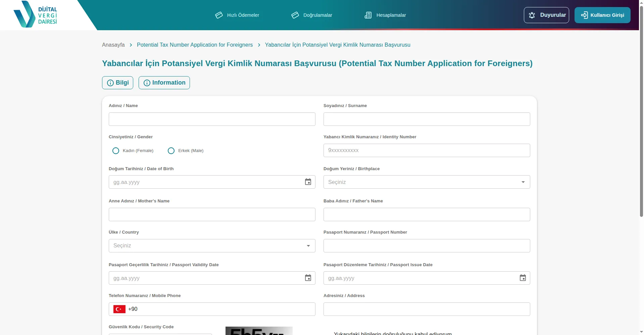The height and width of the screenshot is (335, 644).
Task: Click the Kullanıcı Girişi button
Action: (602, 15)
